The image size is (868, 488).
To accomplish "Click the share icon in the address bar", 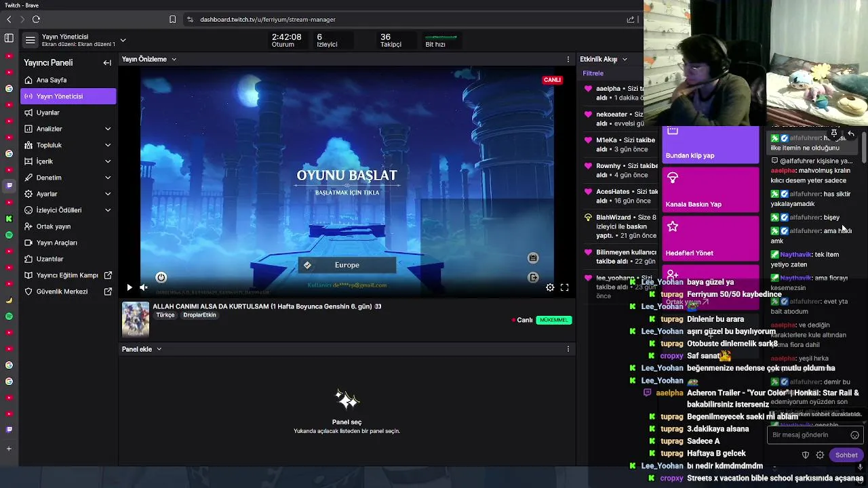I will click(630, 20).
